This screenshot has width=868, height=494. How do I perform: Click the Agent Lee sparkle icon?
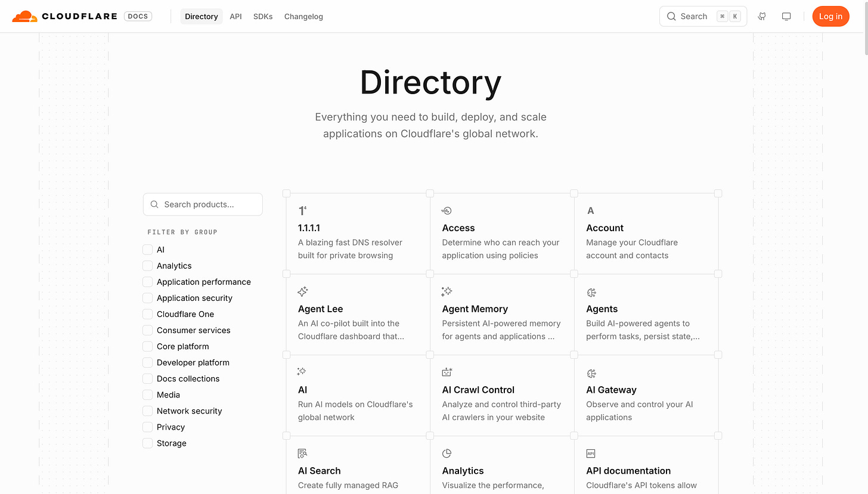pyautogui.click(x=303, y=292)
